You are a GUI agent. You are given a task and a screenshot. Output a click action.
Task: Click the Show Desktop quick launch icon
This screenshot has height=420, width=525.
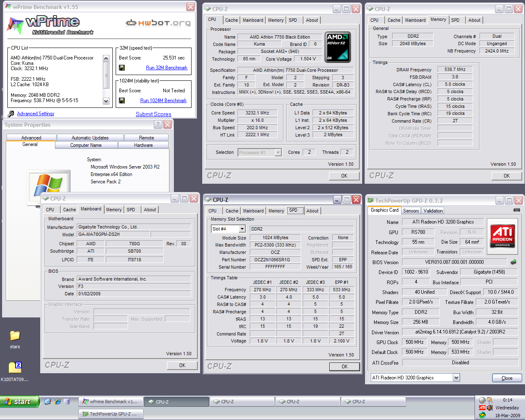(67, 402)
